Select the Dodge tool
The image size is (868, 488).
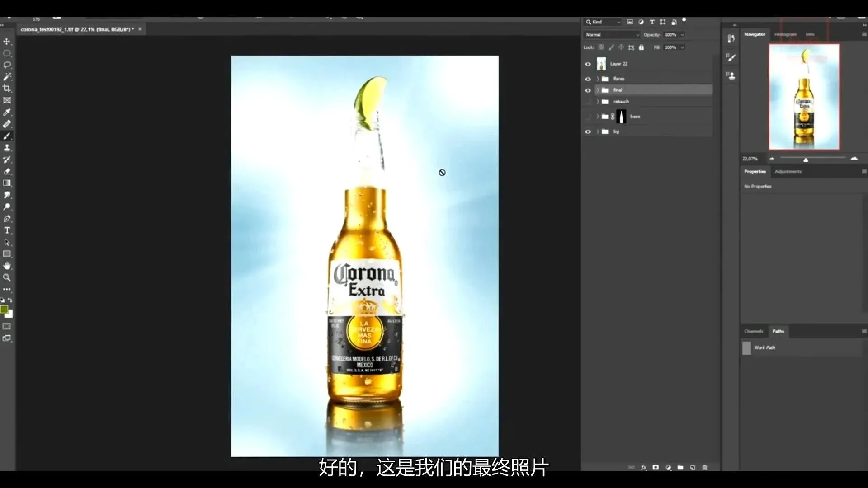[7, 206]
